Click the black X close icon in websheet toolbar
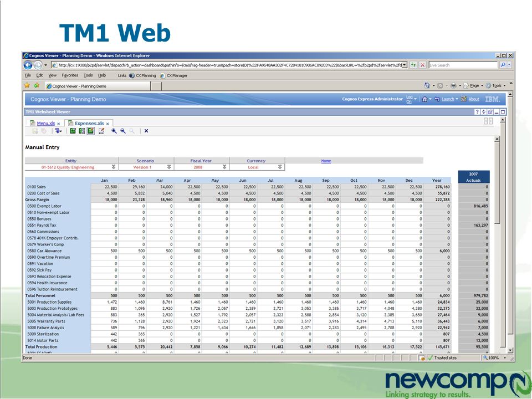This screenshot has height=399, width=532. click(146, 131)
